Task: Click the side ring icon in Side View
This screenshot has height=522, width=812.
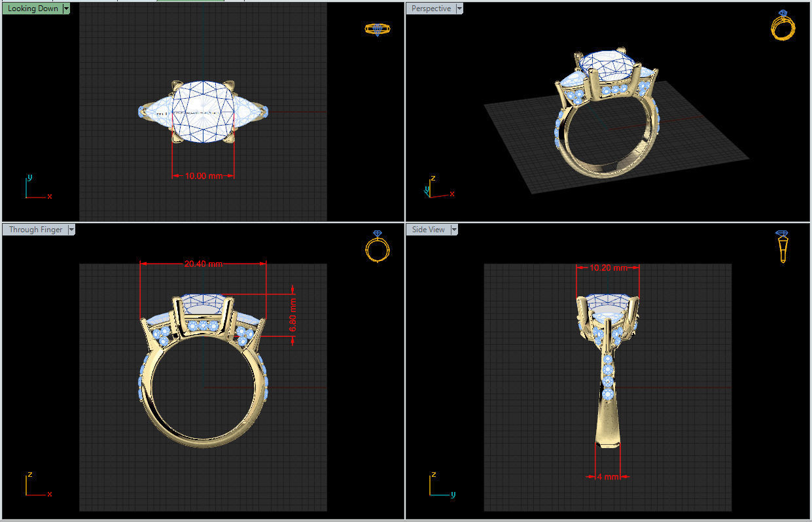Action: pos(782,247)
